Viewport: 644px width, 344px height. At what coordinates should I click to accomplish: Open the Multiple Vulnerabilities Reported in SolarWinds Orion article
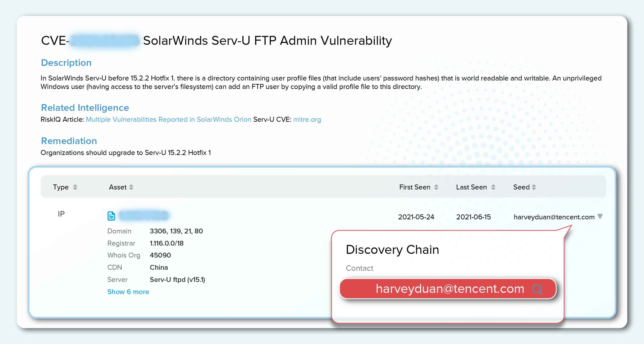[169, 119]
